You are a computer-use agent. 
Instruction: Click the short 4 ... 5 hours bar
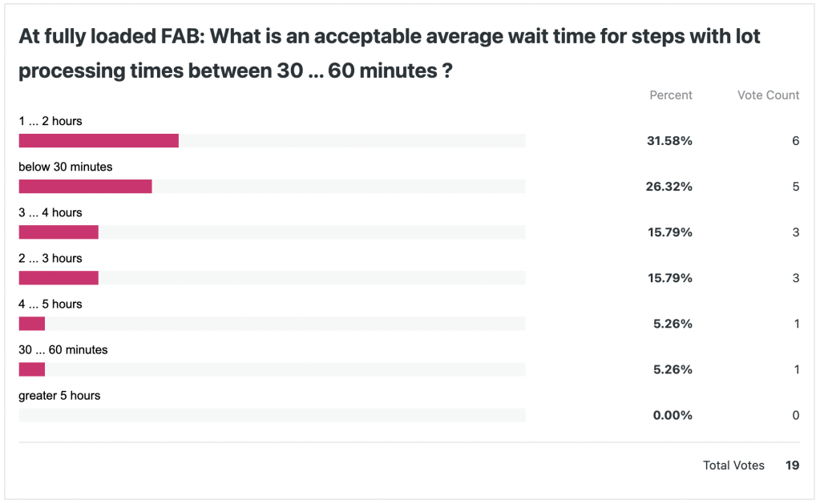click(x=32, y=324)
